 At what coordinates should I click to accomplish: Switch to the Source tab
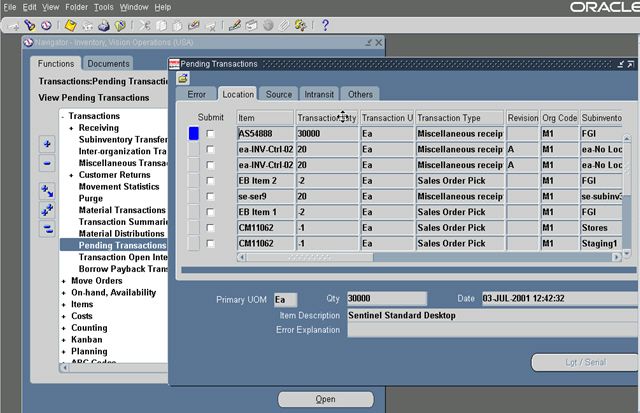pyautogui.click(x=279, y=94)
